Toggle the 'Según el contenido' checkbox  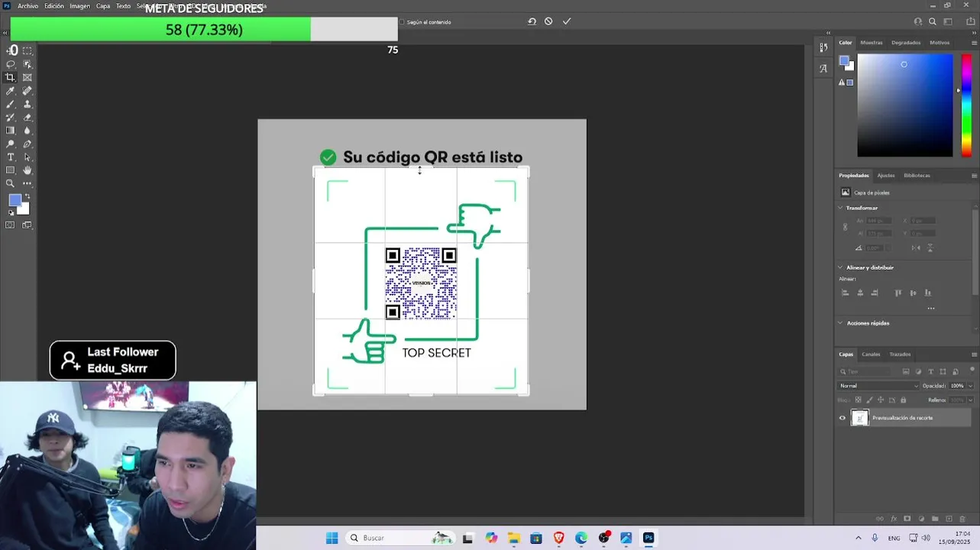coord(402,22)
